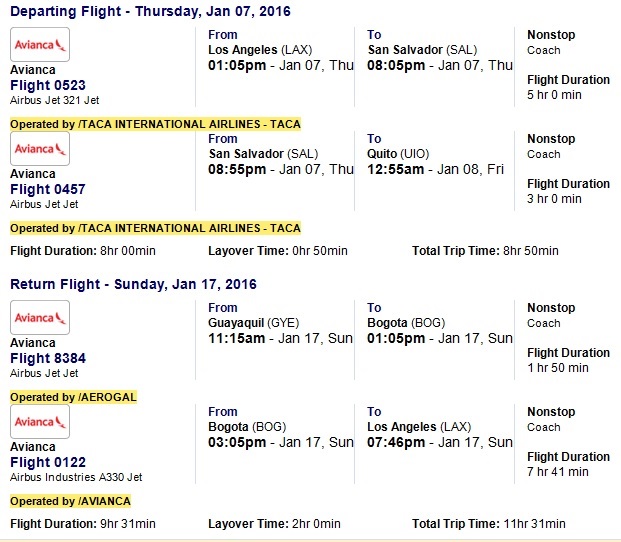Viewport: 621px width, 542px height.
Task: Click the Los Angeles (LAX) departure text
Action: point(260,50)
